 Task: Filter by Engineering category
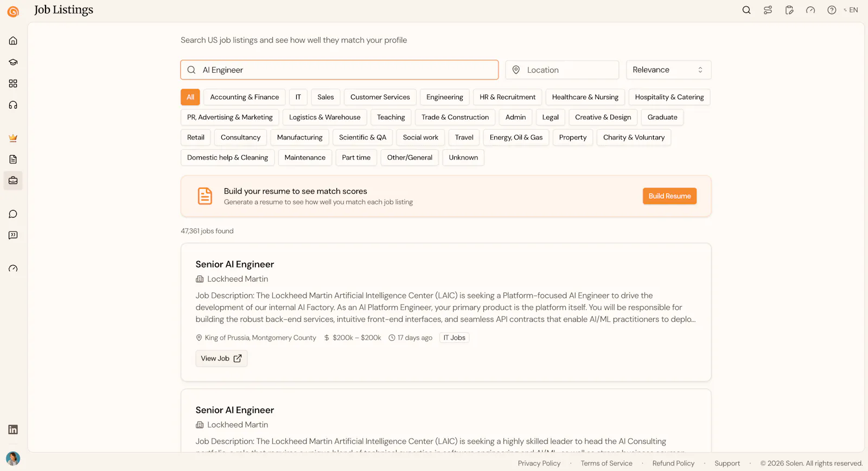tap(445, 97)
